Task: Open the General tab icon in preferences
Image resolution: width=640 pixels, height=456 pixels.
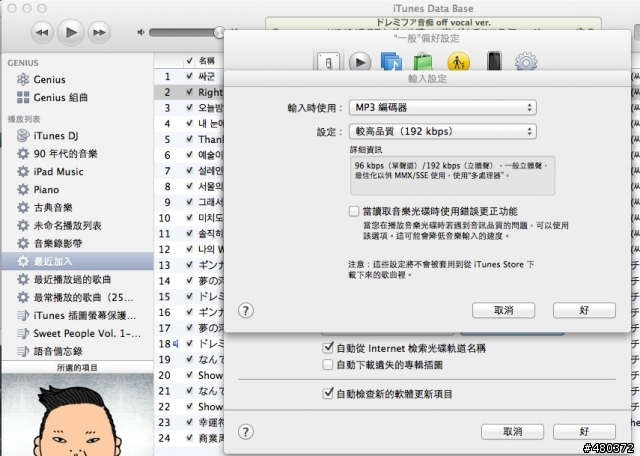Action: [x=328, y=62]
